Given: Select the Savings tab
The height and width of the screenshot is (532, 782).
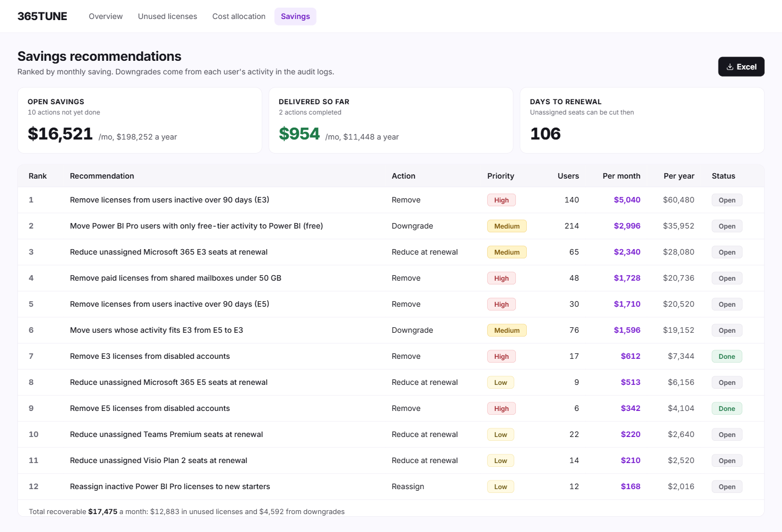Looking at the screenshot, I should click(x=295, y=16).
